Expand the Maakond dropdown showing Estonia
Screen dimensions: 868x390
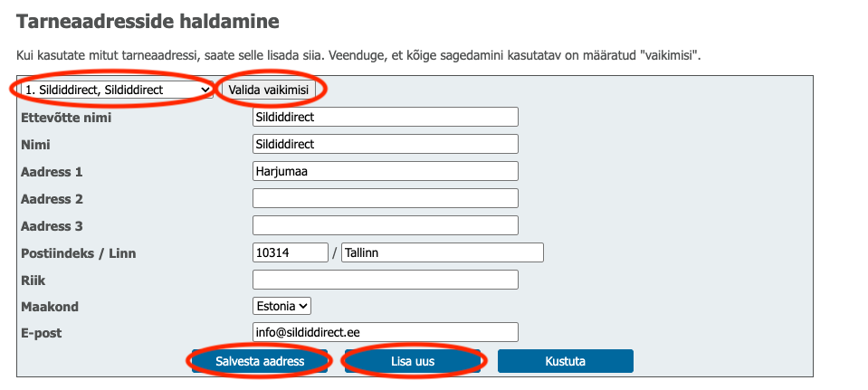click(282, 307)
